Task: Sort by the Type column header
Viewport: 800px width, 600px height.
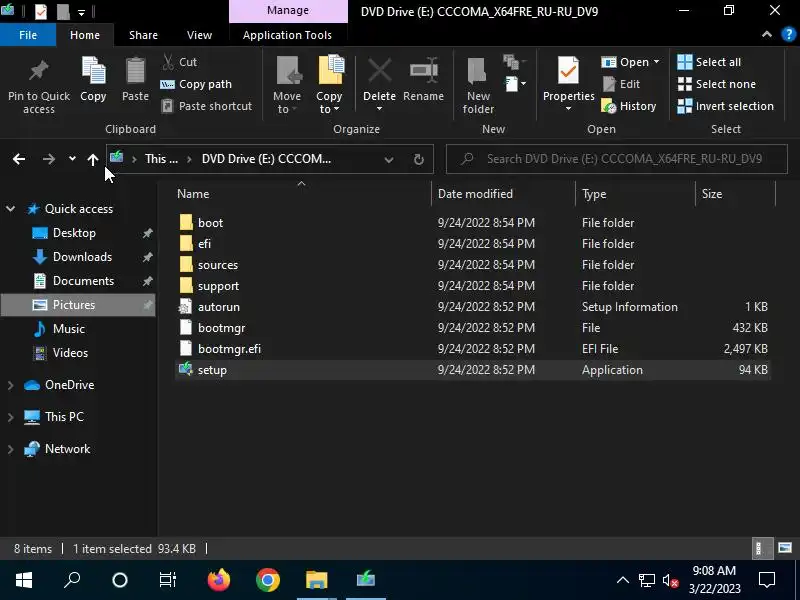Action: click(594, 194)
